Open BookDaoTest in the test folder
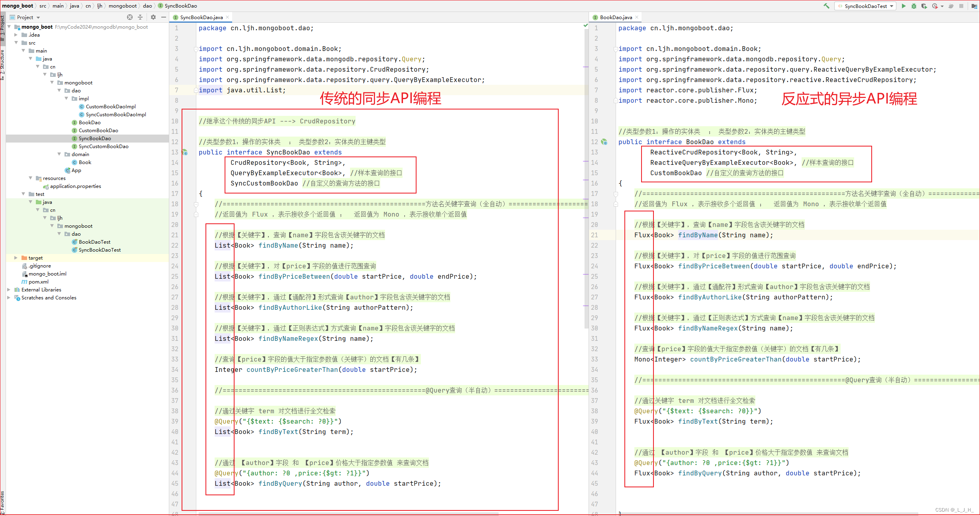The width and height of the screenshot is (980, 516). click(x=91, y=242)
